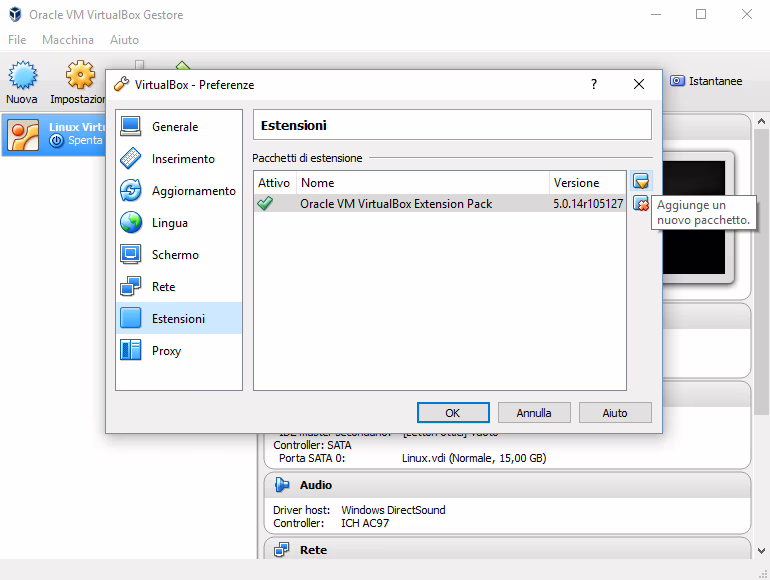This screenshot has width=770, height=580.
Task: Open the Proxy preferences section
Action: [179, 351]
